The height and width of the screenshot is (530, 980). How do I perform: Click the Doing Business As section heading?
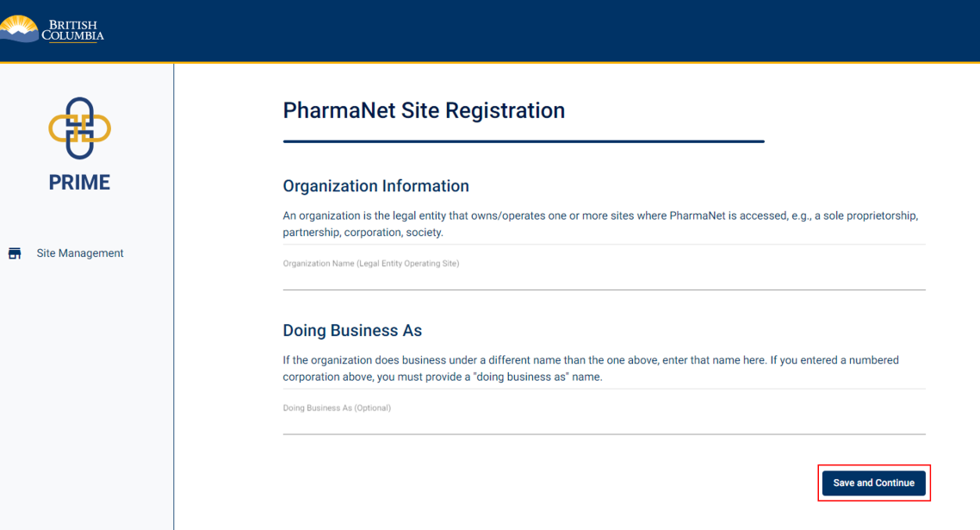pos(351,331)
